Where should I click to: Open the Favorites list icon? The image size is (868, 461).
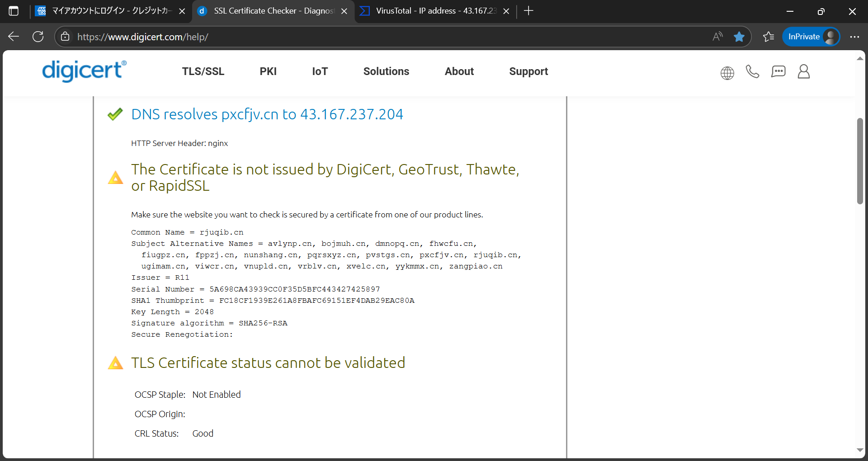click(769, 37)
